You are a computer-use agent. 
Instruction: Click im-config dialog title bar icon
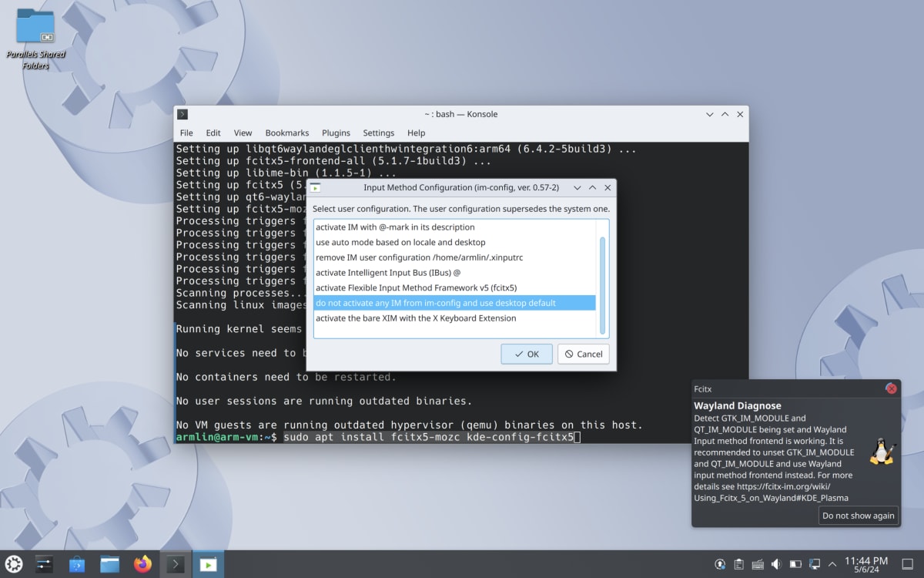click(x=315, y=187)
